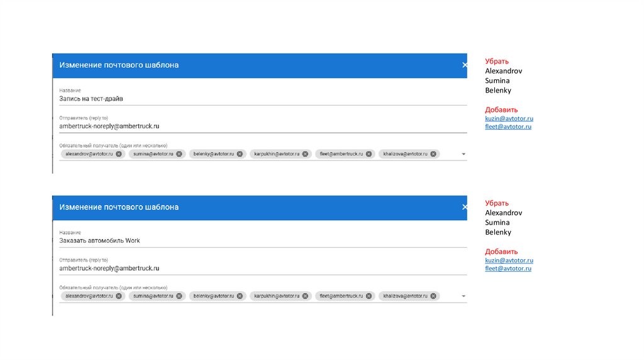Image resolution: width=644 pixels, height=361 pixels.
Task: Select 'Sumina' under first Убрать note
Action: [x=497, y=81]
